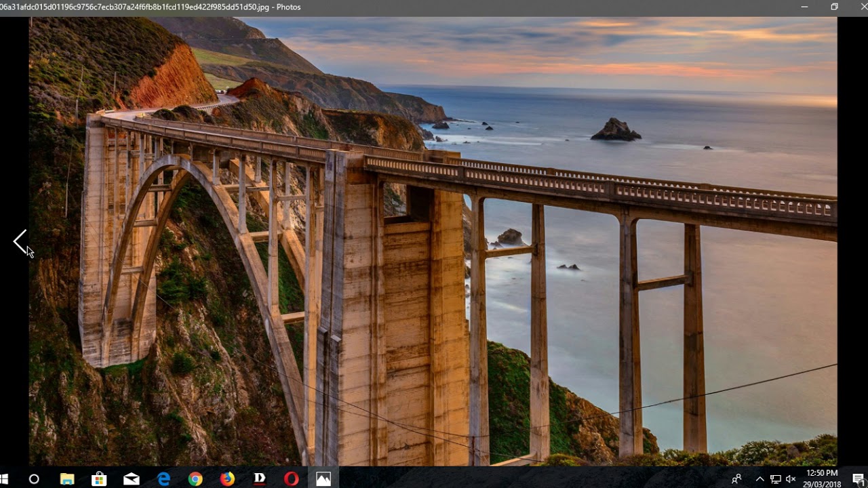The image size is (868, 488).
Task: Open the red D application icon
Action: click(259, 478)
